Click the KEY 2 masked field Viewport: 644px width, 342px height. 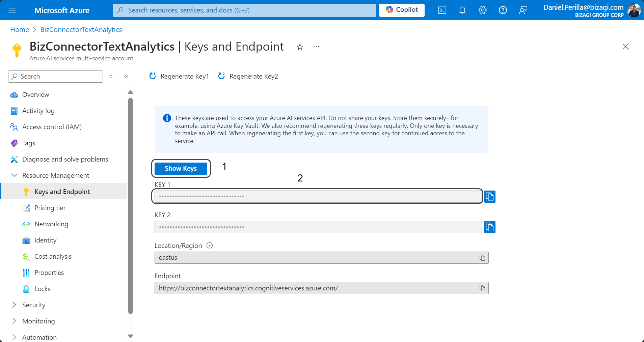coord(318,227)
